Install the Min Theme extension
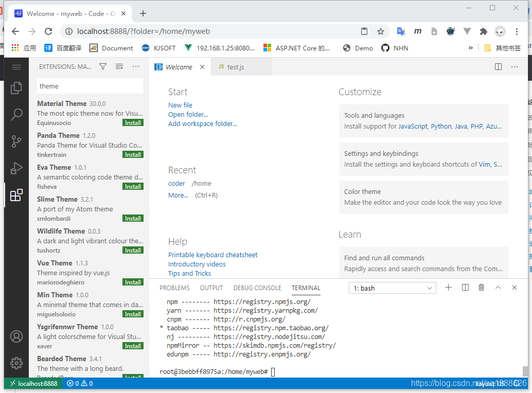This screenshot has width=532, height=393. click(133, 314)
